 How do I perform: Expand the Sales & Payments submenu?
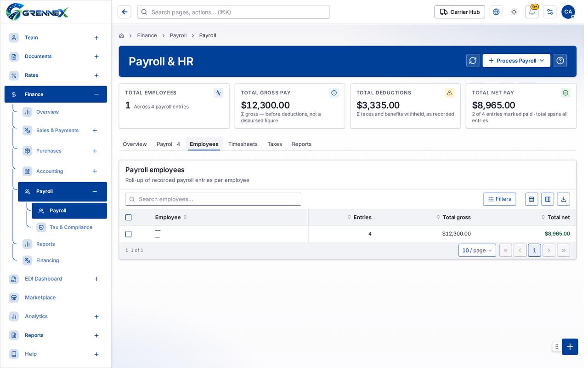[95, 131]
